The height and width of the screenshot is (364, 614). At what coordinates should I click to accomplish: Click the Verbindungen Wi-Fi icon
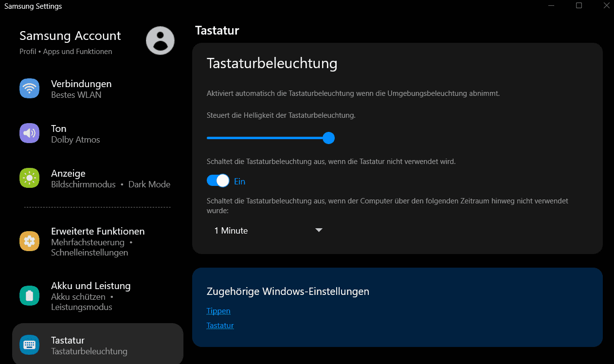(29, 89)
